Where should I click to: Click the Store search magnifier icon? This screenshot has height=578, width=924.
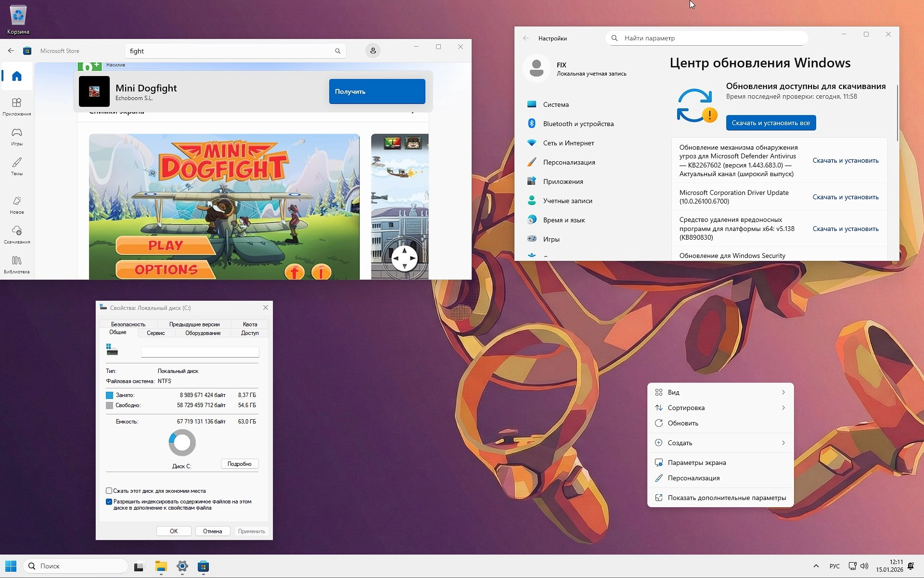point(337,51)
